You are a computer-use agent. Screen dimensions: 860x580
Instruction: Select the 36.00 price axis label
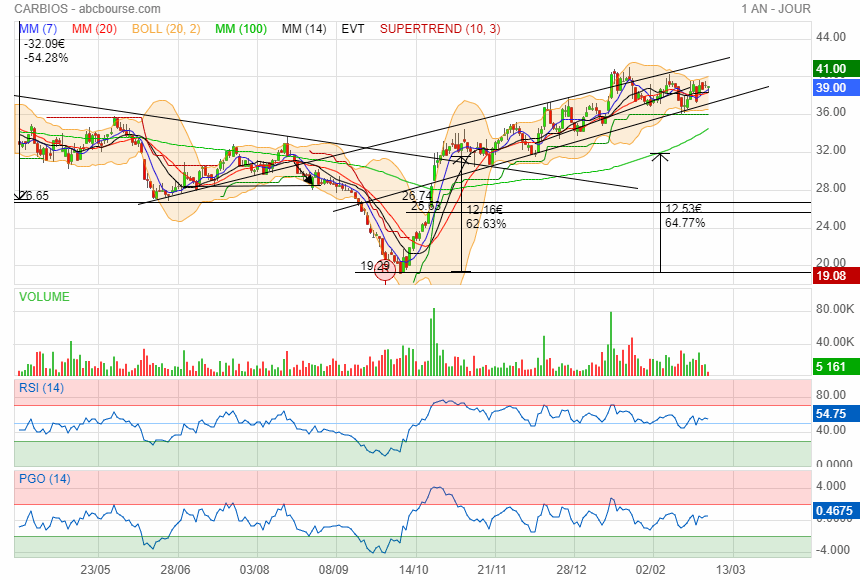click(831, 112)
